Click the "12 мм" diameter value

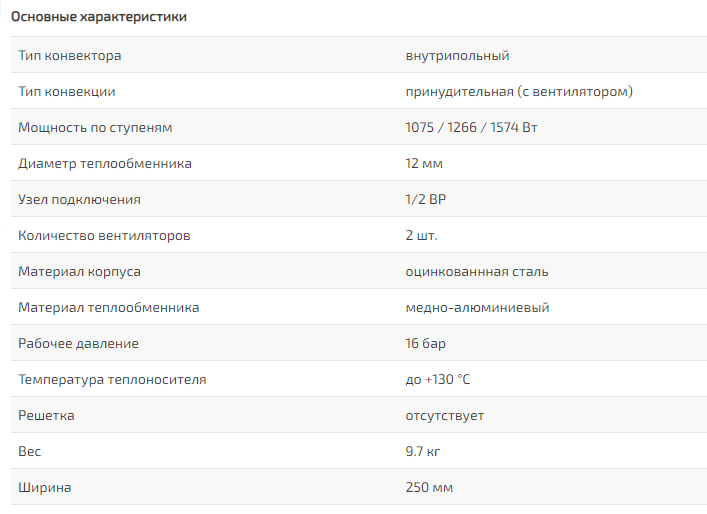(x=424, y=164)
